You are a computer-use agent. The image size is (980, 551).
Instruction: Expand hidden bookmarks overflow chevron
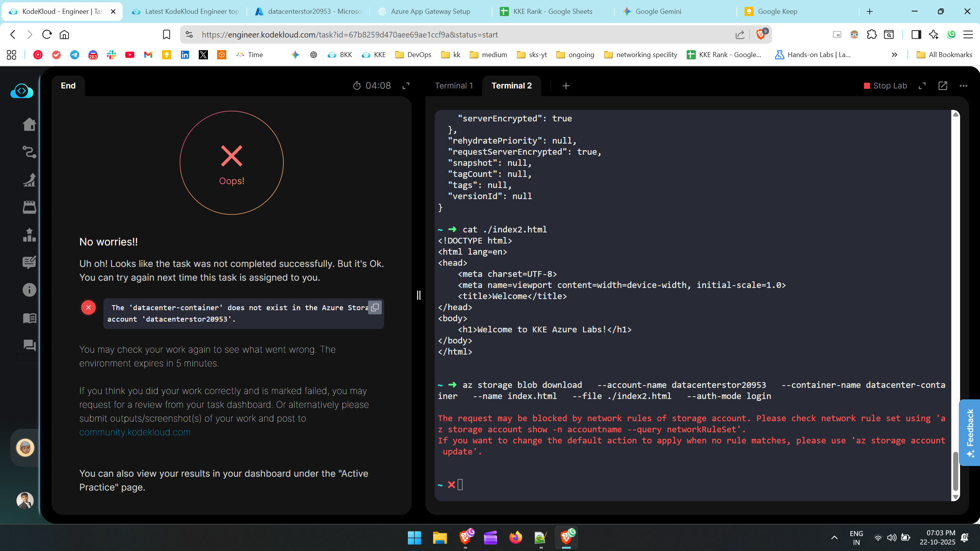[894, 55]
